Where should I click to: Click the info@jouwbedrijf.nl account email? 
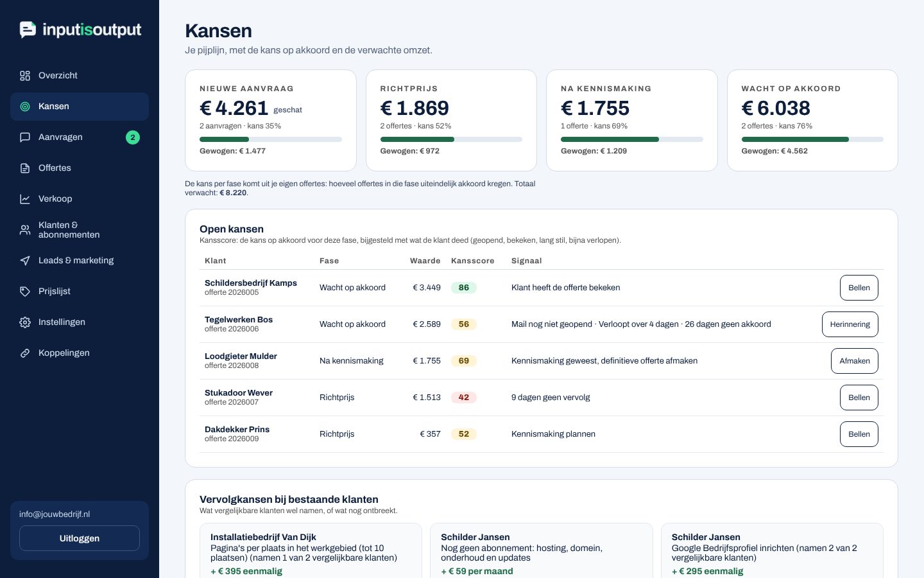(55, 514)
